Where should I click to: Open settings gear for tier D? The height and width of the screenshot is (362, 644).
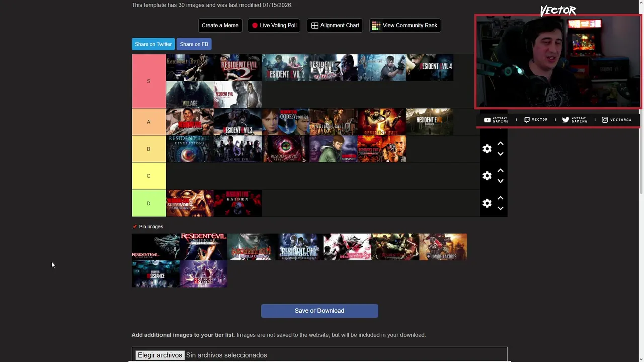pos(487,203)
